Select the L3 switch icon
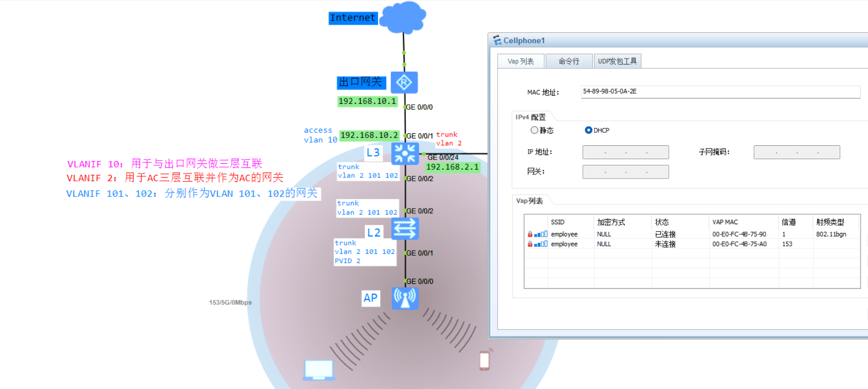The width and height of the screenshot is (868, 389). click(x=405, y=154)
